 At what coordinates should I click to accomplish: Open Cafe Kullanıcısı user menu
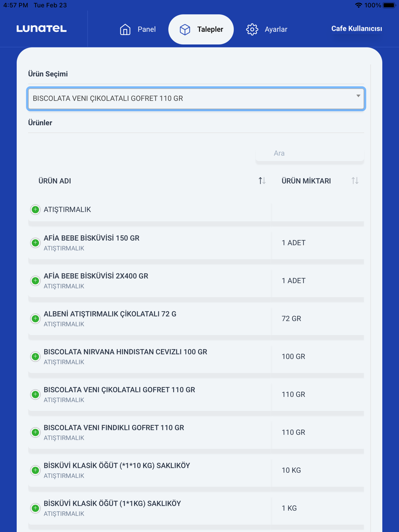click(357, 29)
